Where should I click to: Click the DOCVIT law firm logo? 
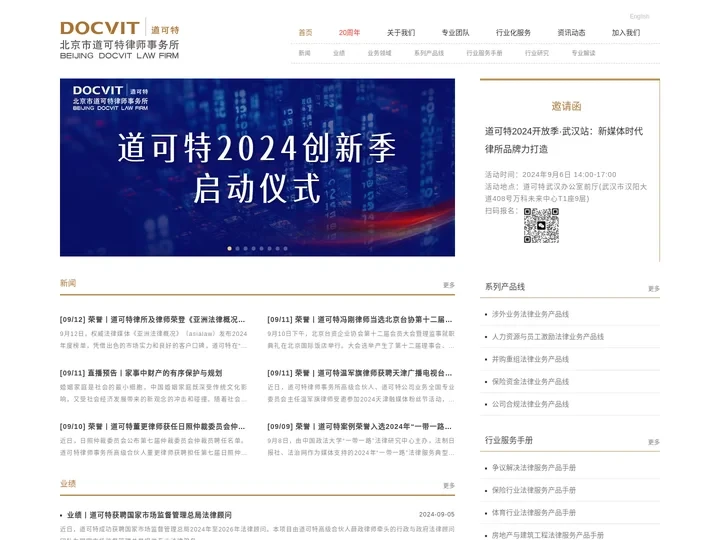(119, 39)
